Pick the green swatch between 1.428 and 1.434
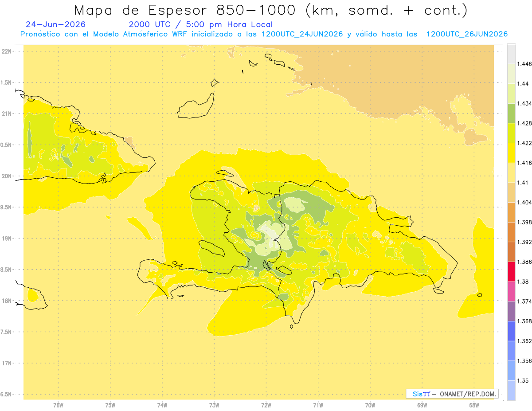 point(512,113)
